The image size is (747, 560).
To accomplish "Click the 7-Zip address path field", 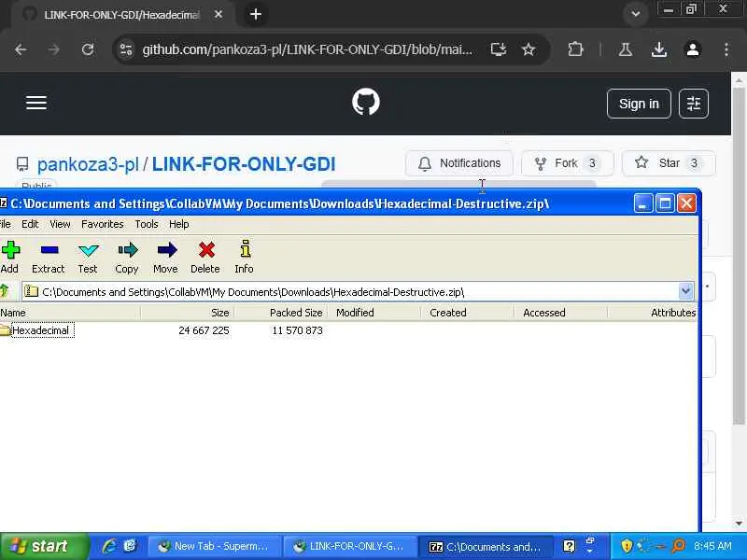I will (358, 291).
